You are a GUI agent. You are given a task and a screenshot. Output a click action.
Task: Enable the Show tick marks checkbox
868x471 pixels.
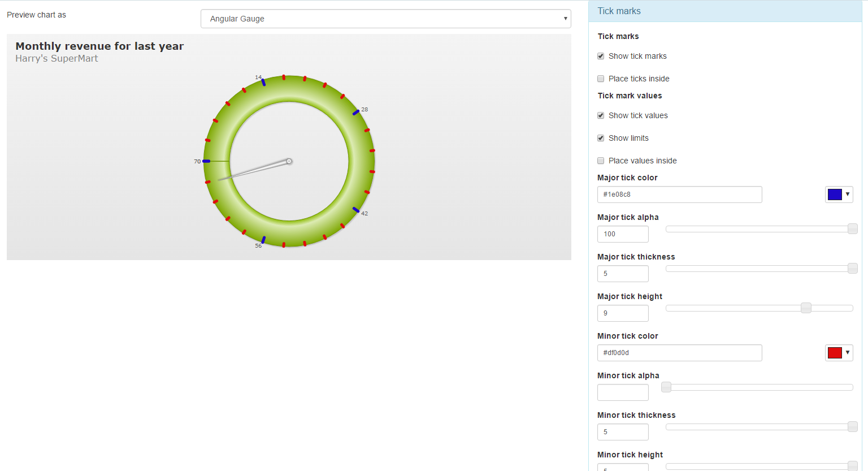point(601,57)
